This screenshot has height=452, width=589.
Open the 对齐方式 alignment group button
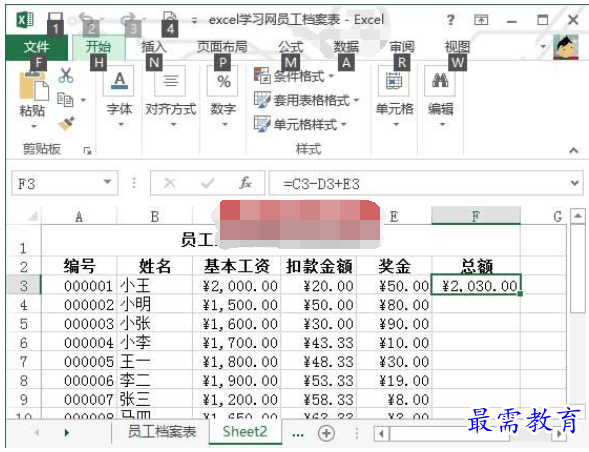171,98
